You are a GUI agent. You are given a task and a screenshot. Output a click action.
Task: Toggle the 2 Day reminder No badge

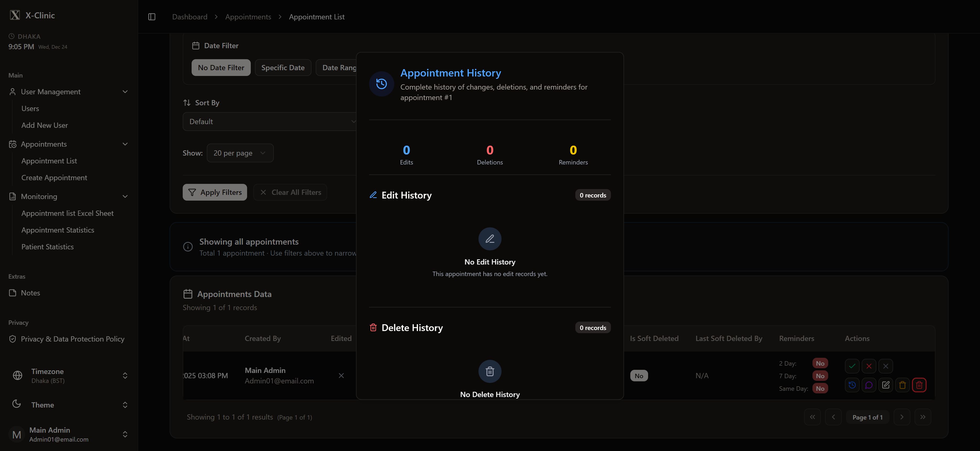820,364
